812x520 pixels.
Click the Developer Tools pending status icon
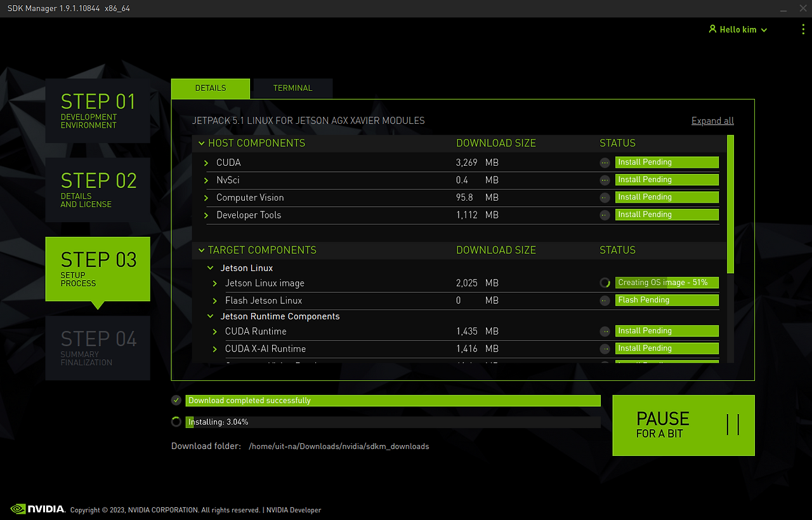605,215
